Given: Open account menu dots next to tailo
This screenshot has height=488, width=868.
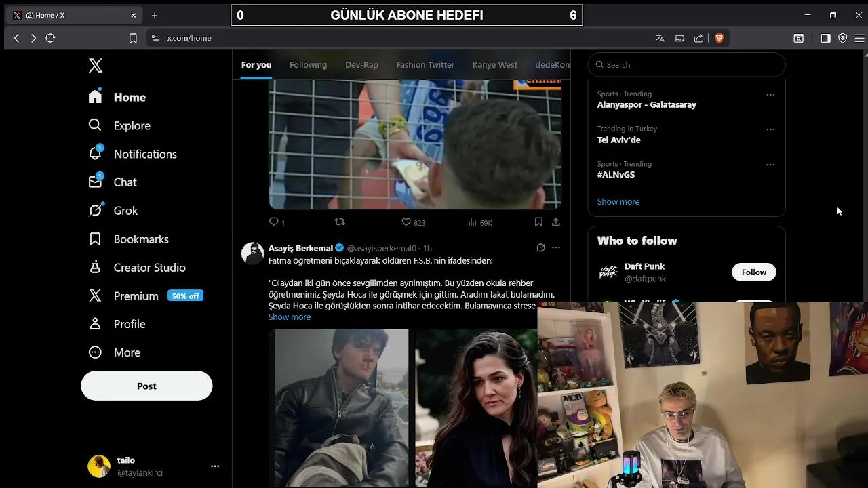Looking at the screenshot, I should (215, 466).
